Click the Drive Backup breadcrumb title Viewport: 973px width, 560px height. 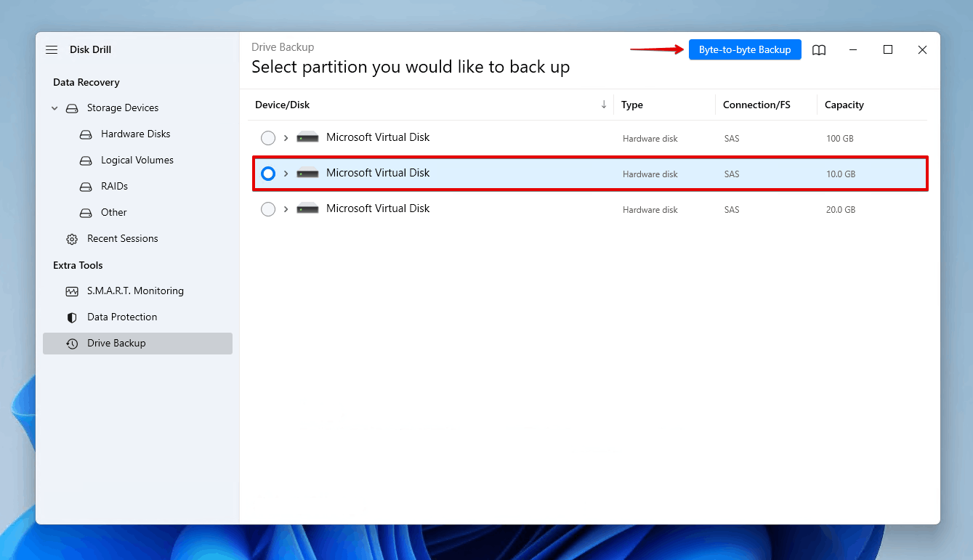click(x=283, y=47)
